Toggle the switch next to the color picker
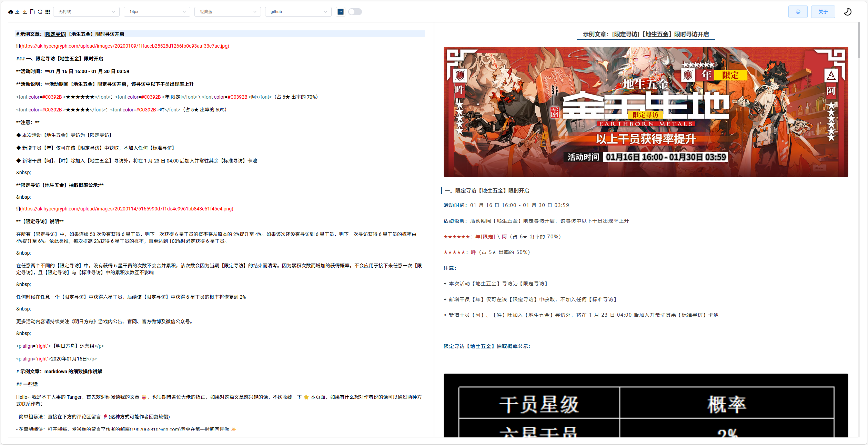This screenshot has width=868, height=445. coord(355,12)
